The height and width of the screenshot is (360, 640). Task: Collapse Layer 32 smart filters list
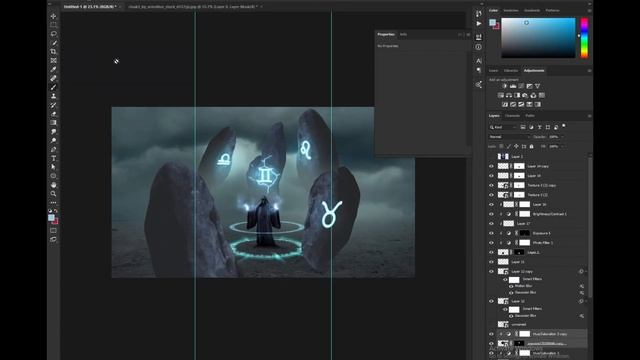pyautogui.click(x=587, y=301)
